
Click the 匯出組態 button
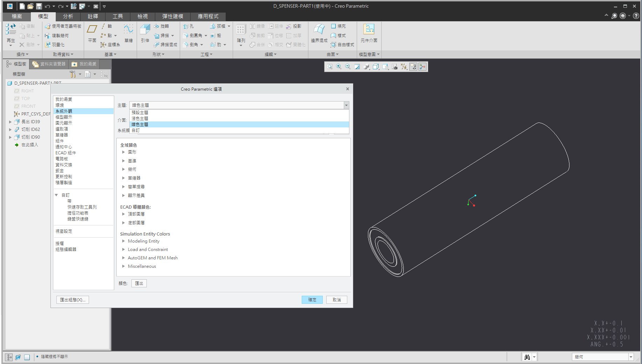coord(73,300)
